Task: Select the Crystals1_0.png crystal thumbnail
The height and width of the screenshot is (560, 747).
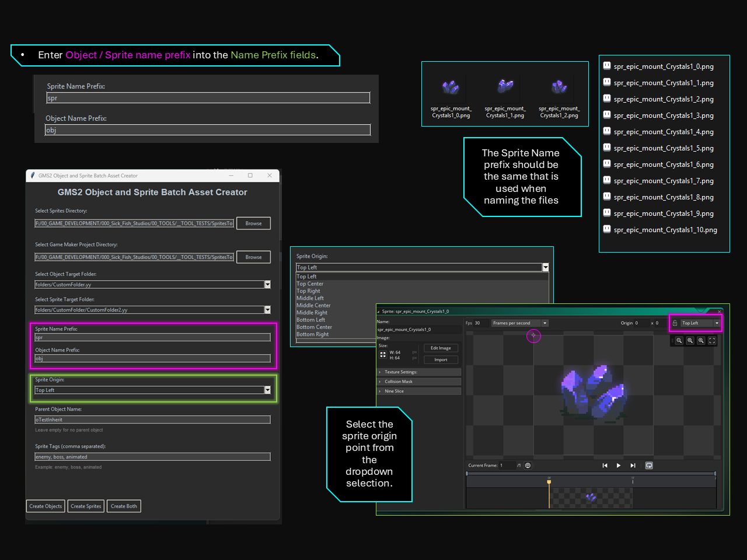Action: tap(451, 87)
